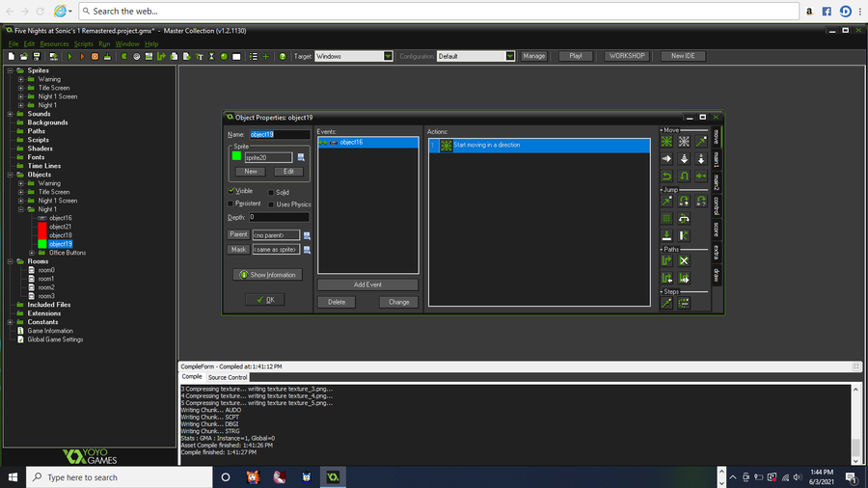Image resolution: width=868 pixels, height=488 pixels.
Task: Choose the Reverse Vertical action icon
Action: 684,176
